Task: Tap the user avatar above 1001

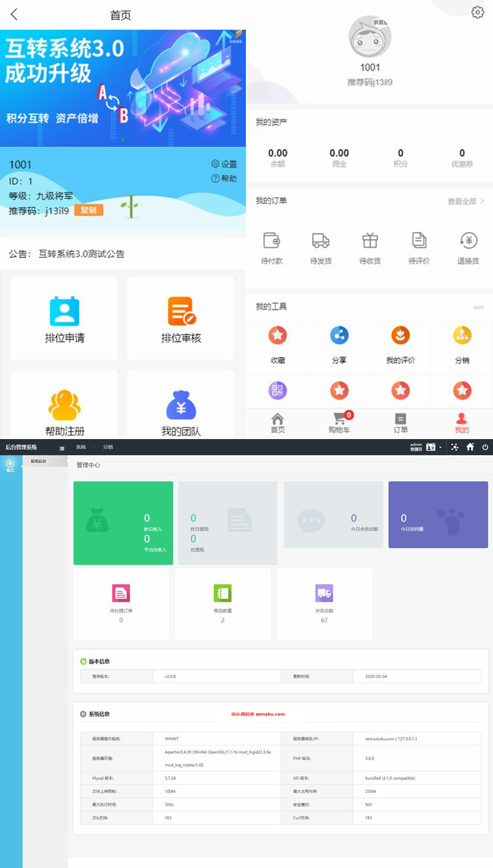Action: click(x=370, y=37)
